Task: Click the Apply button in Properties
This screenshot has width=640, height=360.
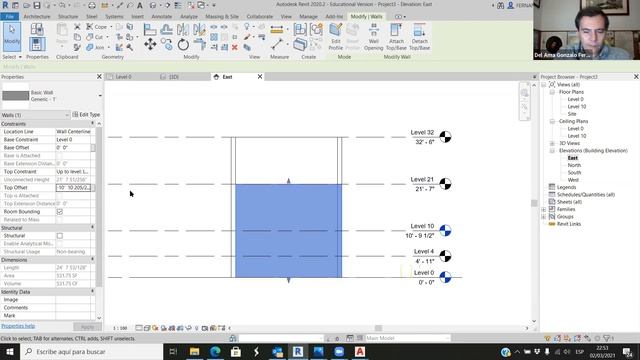Action: click(x=87, y=327)
